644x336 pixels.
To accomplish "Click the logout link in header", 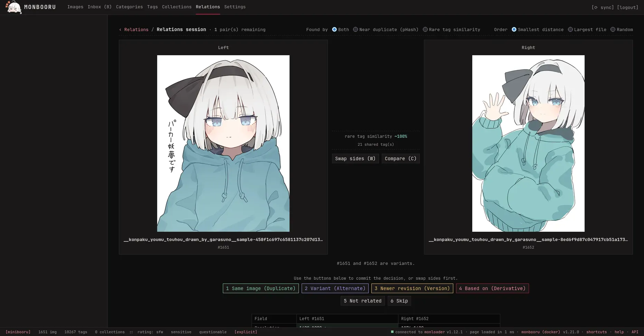I will 627,7.
